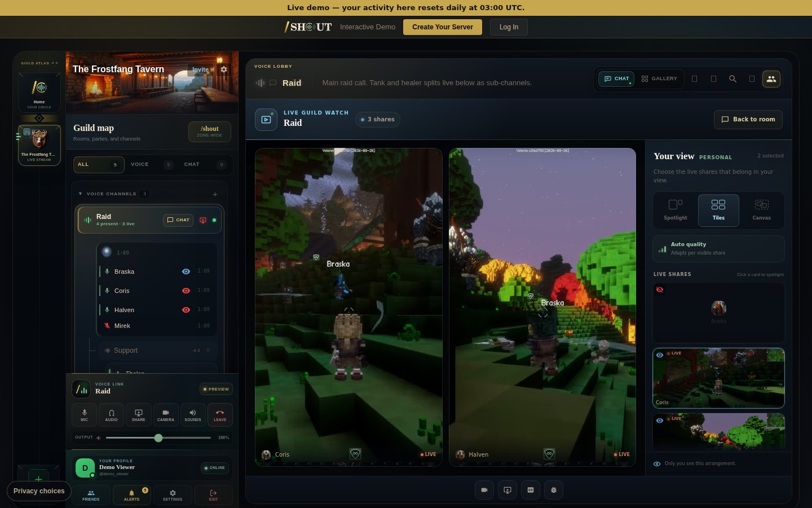Select the Canvas layout
The width and height of the screenshot is (812, 508).
pos(762,210)
